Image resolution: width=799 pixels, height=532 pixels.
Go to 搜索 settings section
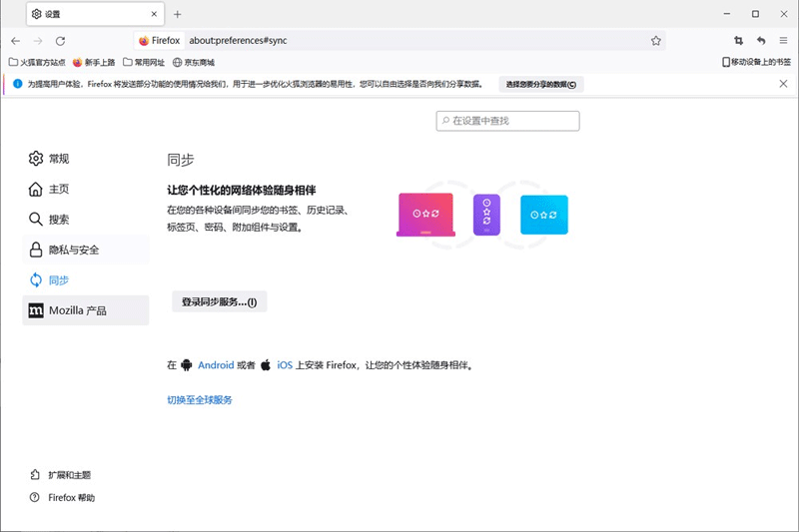pyautogui.click(x=59, y=220)
